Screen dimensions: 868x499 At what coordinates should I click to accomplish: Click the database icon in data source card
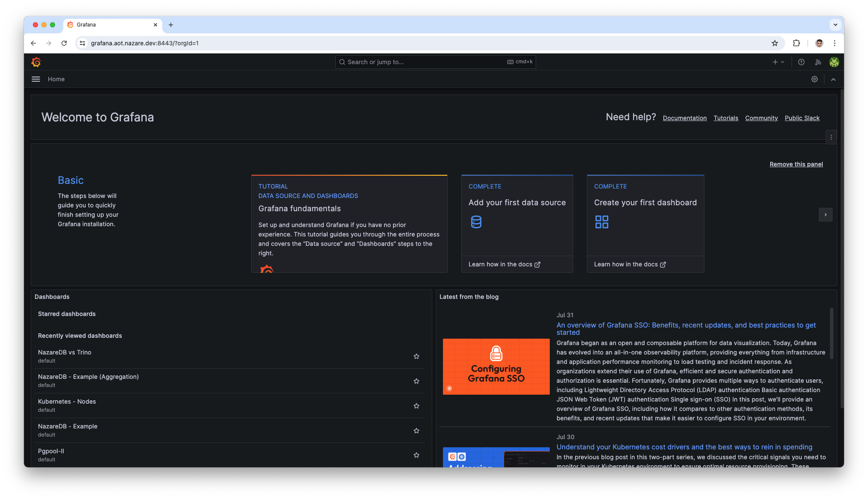(x=476, y=222)
